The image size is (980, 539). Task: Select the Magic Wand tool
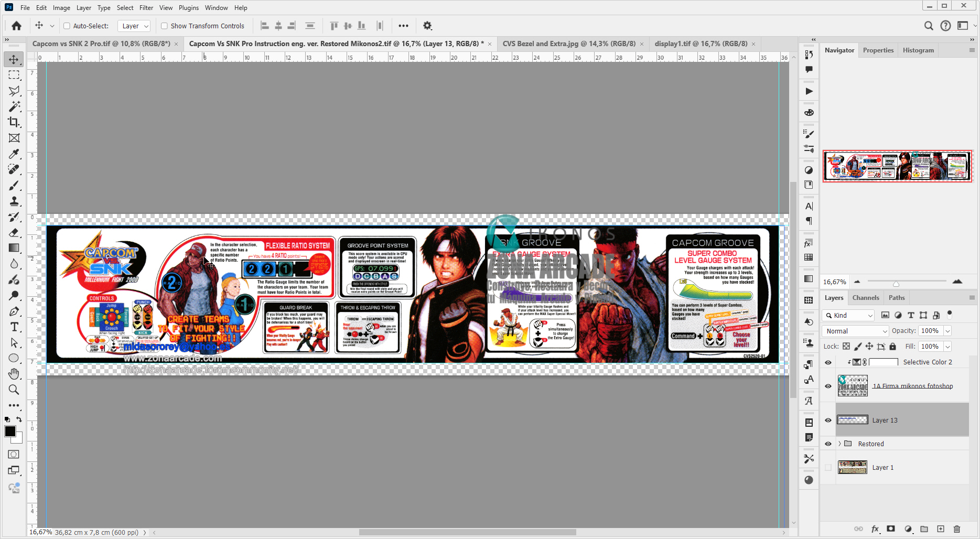[14, 106]
